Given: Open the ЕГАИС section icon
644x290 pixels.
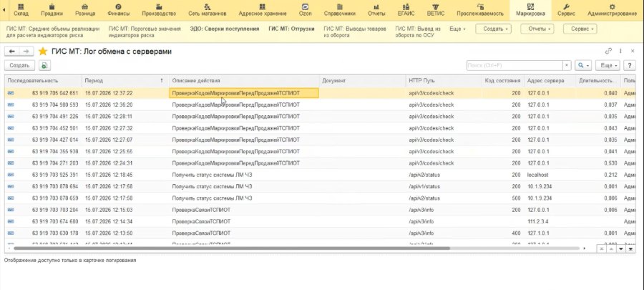Looking at the screenshot, I should (x=406, y=6).
